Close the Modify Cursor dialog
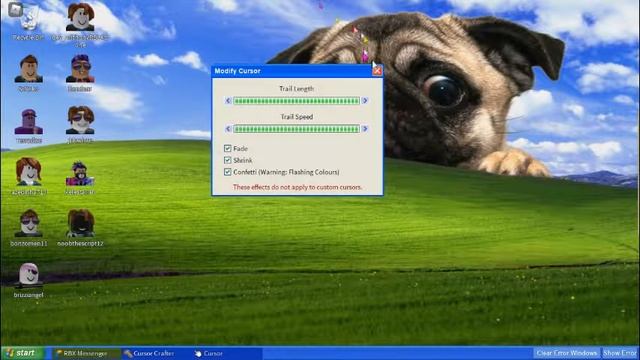Image resolution: width=640 pixels, height=360 pixels. coord(377,71)
